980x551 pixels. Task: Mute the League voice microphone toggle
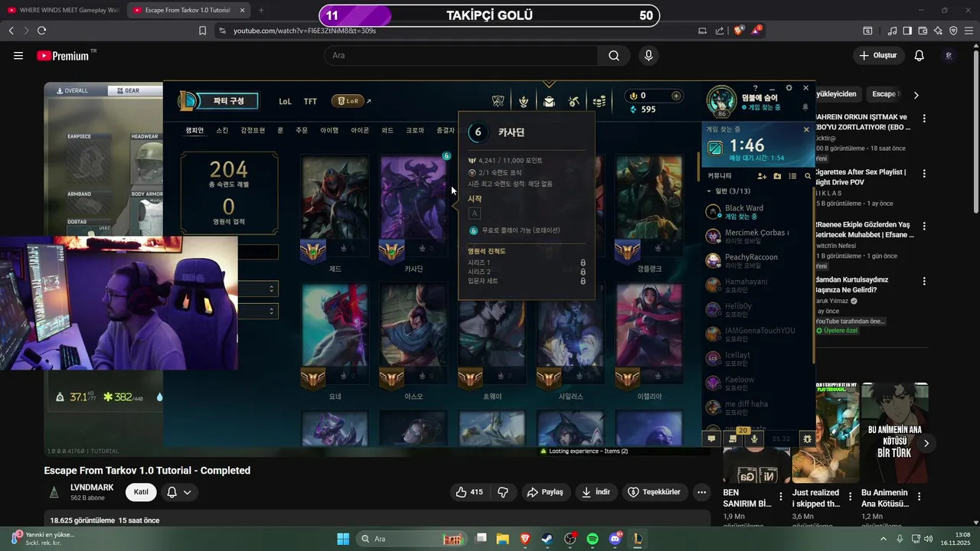point(754,439)
